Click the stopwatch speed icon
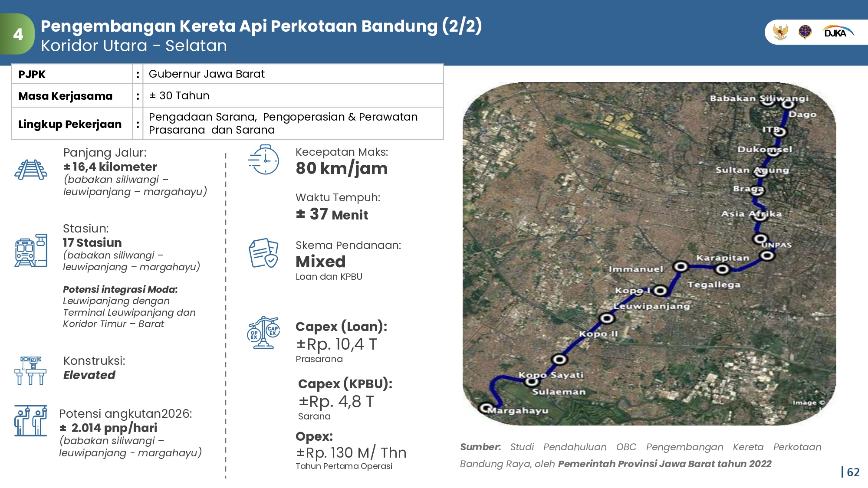The image size is (868, 488). [264, 160]
